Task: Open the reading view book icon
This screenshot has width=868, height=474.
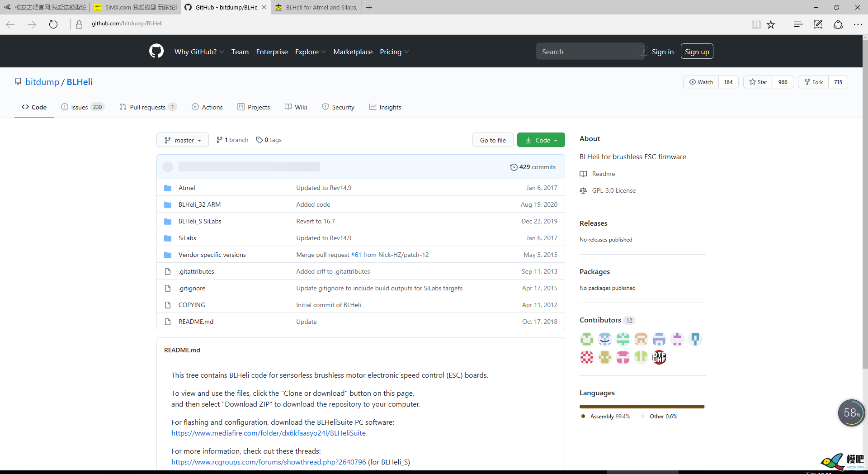Action: (x=756, y=24)
